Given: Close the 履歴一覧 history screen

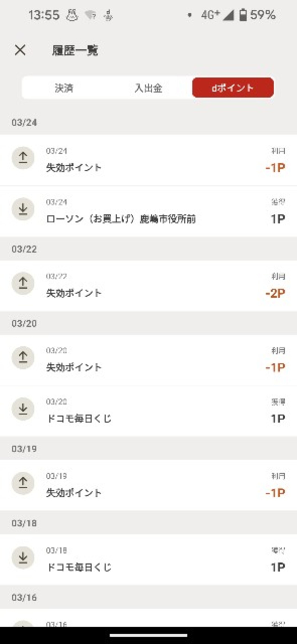Looking at the screenshot, I should tap(20, 50).
